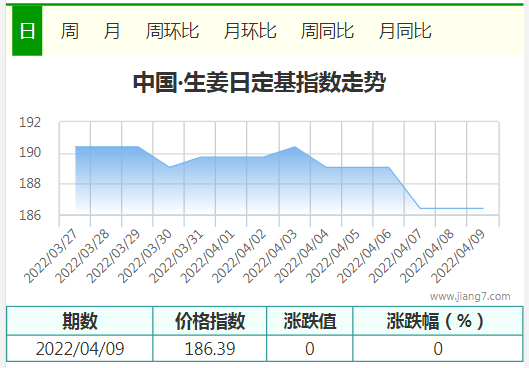Select the 日 daily tab

(27, 31)
